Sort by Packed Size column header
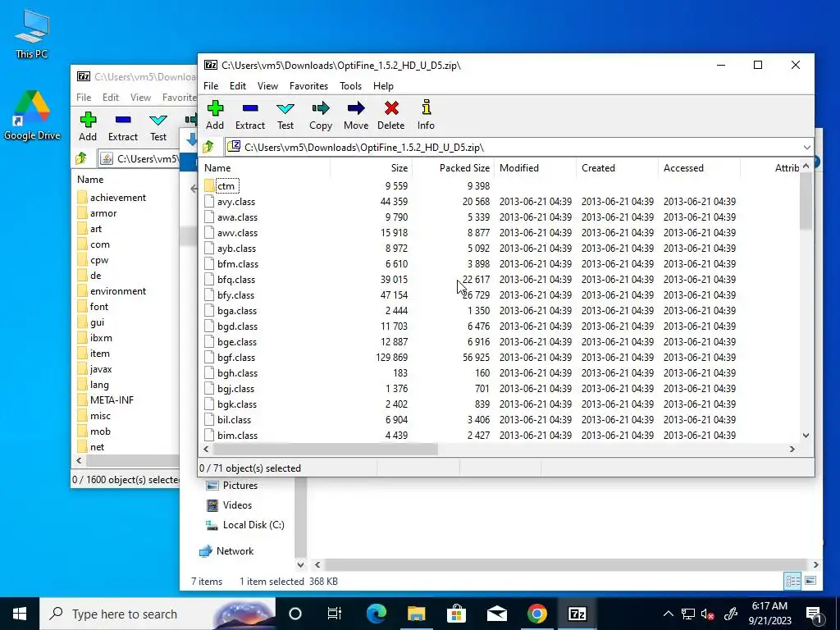Viewport: 840px width, 630px height. [x=453, y=167]
